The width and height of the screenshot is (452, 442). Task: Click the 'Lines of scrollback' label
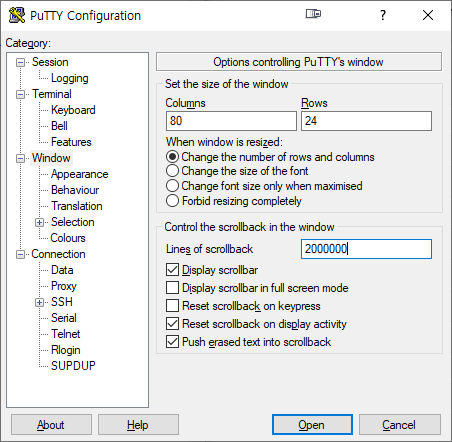(209, 249)
